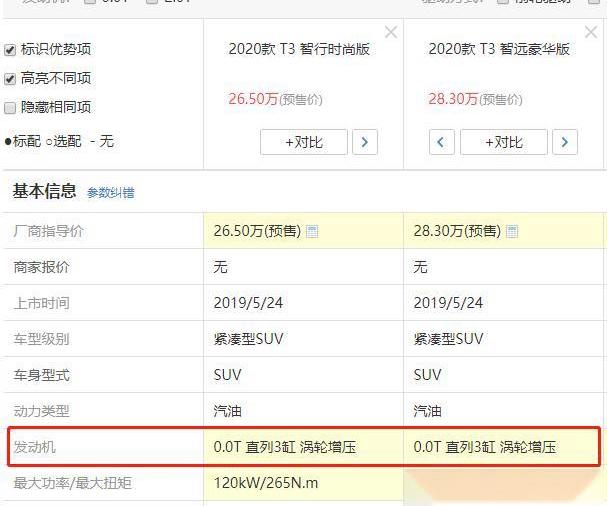Enable the 隐藏相同项 checkbox

coord(10,108)
